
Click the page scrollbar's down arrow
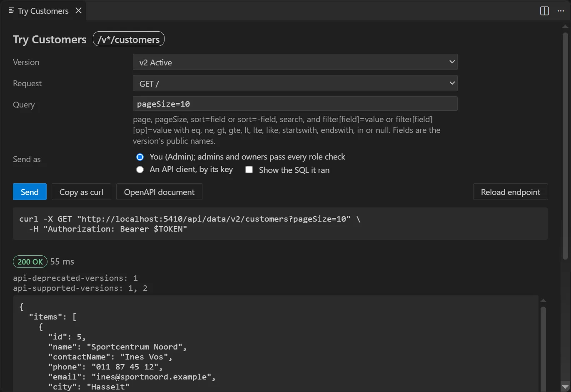click(565, 386)
